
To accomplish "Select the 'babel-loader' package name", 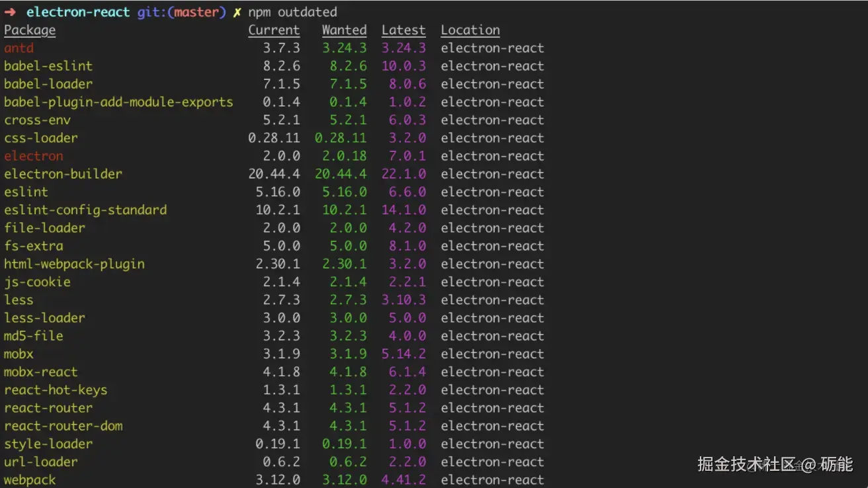I will pyautogui.click(x=48, y=84).
